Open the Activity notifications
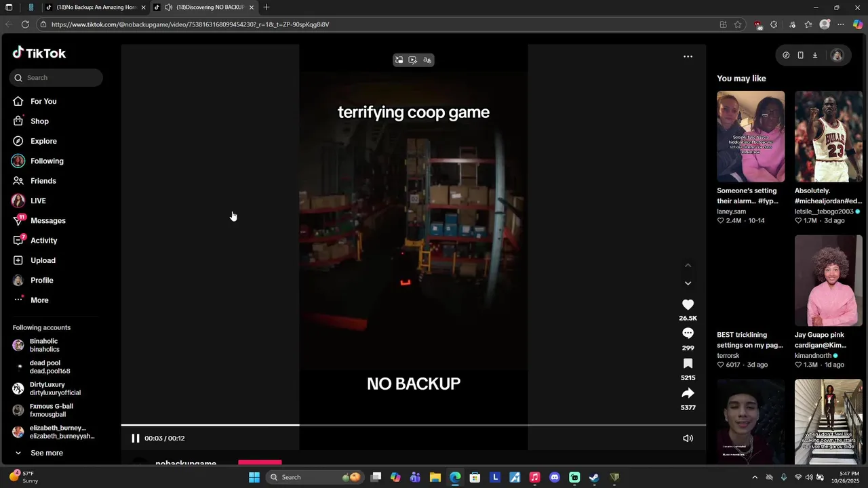Image resolution: width=868 pixels, height=488 pixels. tap(35, 241)
